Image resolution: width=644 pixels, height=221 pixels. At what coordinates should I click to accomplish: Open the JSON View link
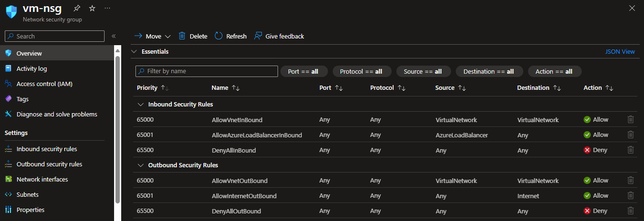[x=620, y=51]
